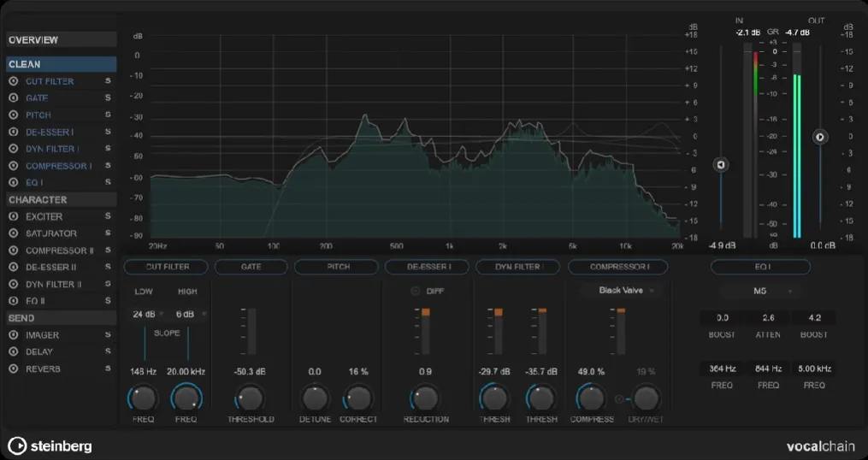Enable De-Esser II module power icon
This screenshot has height=460, width=868.
click(14, 268)
